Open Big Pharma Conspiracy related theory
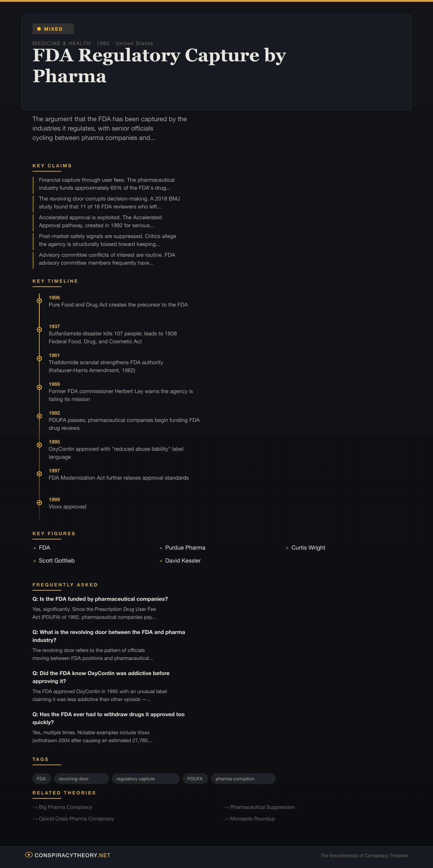 pyautogui.click(x=65, y=807)
